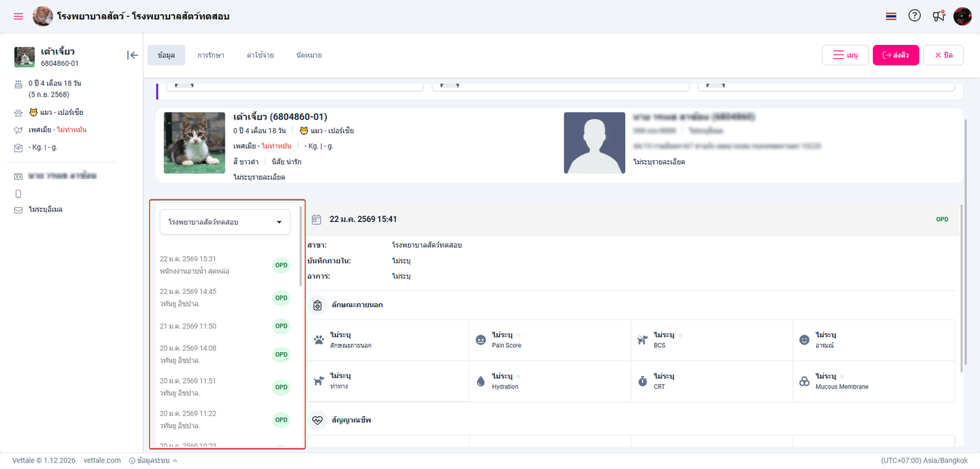The height and width of the screenshot is (469, 980).
Task: Expand ข้อมูลระบบ in the footer
Action: pos(153,461)
